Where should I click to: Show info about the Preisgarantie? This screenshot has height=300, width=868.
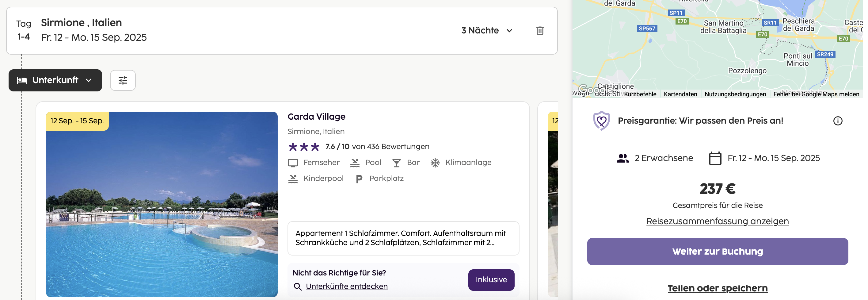[x=838, y=121]
